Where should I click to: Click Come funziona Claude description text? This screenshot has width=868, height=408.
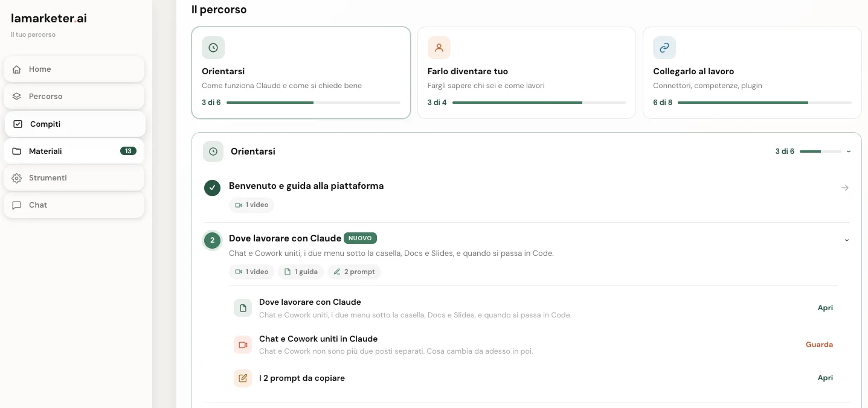[281, 86]
